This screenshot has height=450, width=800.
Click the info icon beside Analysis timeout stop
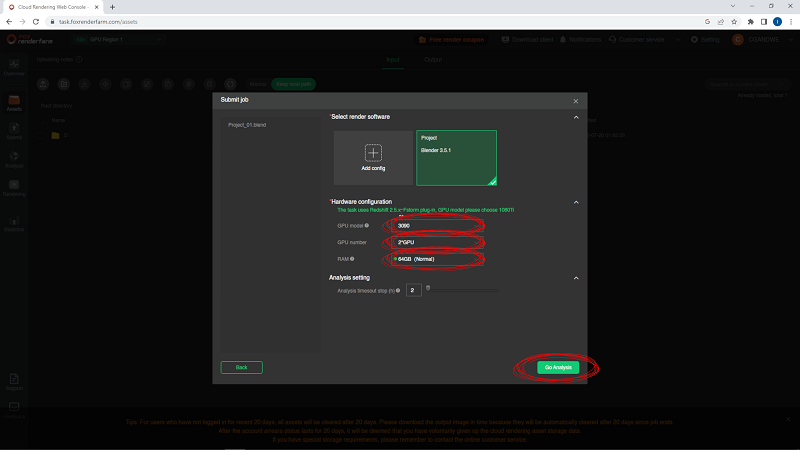coord(398,290)
